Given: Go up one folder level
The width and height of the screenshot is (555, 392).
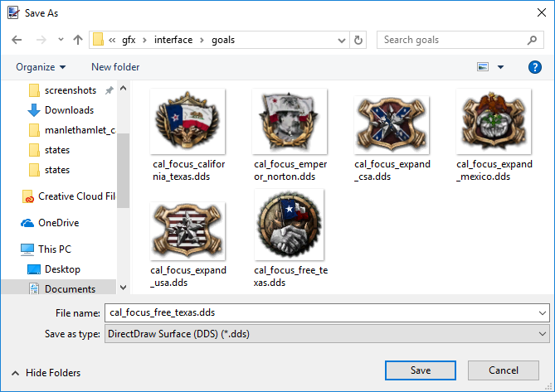Looking at the screenshot, I should coord(78,40).
